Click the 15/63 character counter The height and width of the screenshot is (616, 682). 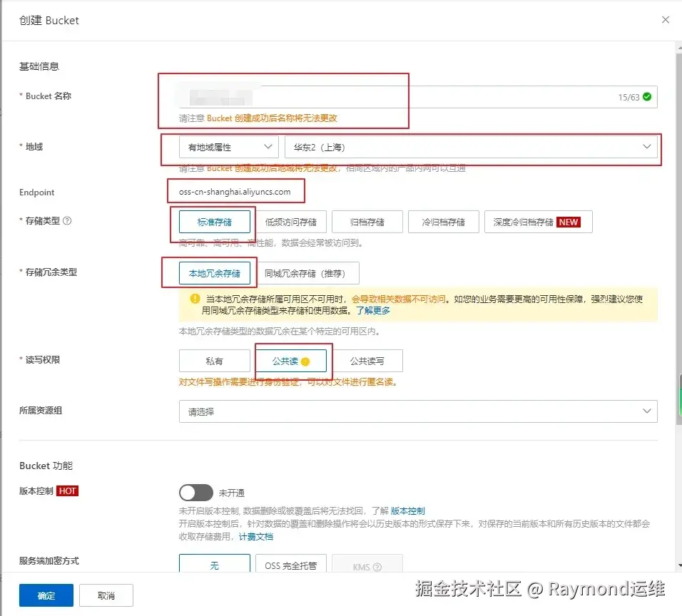(628, 97)
